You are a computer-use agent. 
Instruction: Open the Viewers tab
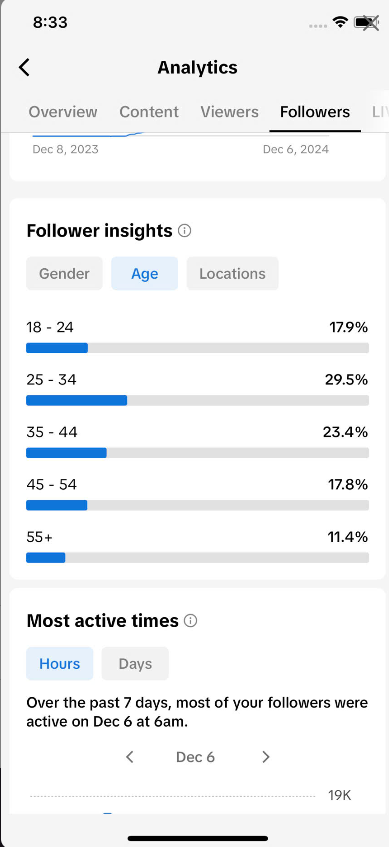click(230, 112)
